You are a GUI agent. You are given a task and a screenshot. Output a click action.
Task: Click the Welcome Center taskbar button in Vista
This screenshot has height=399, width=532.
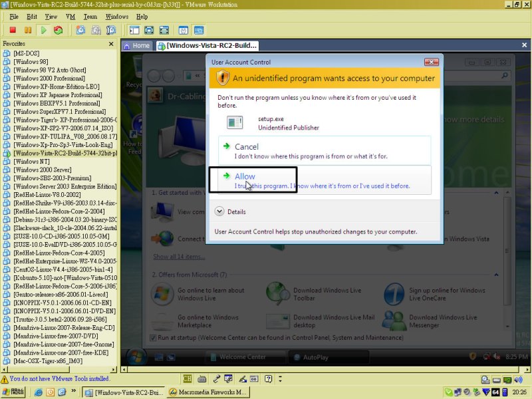[x=245, y=357]
